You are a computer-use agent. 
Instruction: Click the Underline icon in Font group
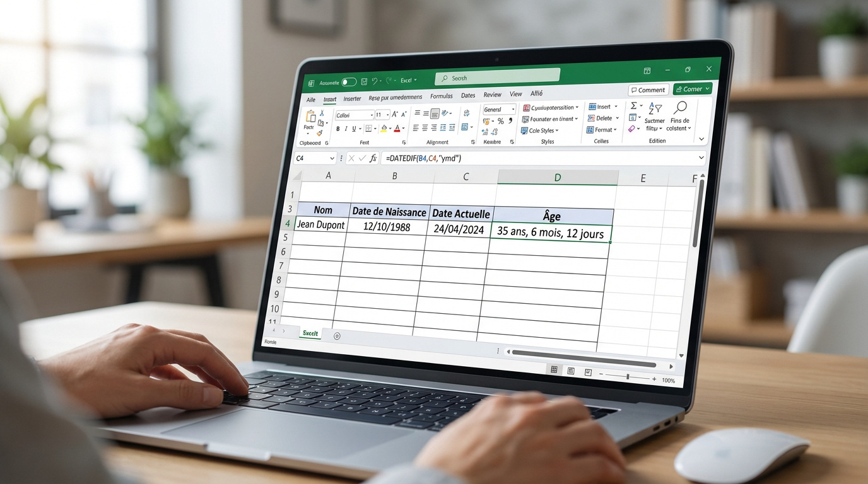coord(354,128)
